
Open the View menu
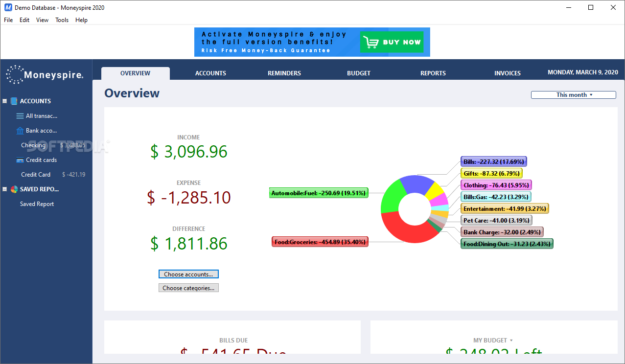click(x=42, y=20)
